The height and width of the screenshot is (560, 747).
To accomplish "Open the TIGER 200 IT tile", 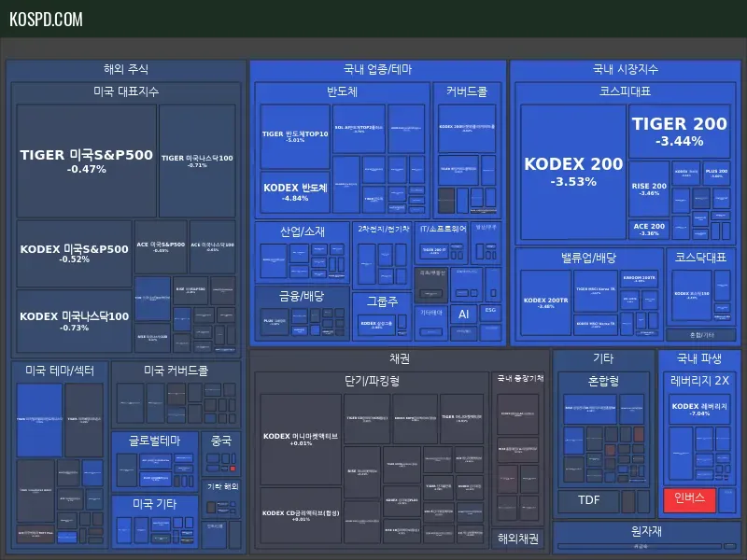I will [x=434, y=251].
